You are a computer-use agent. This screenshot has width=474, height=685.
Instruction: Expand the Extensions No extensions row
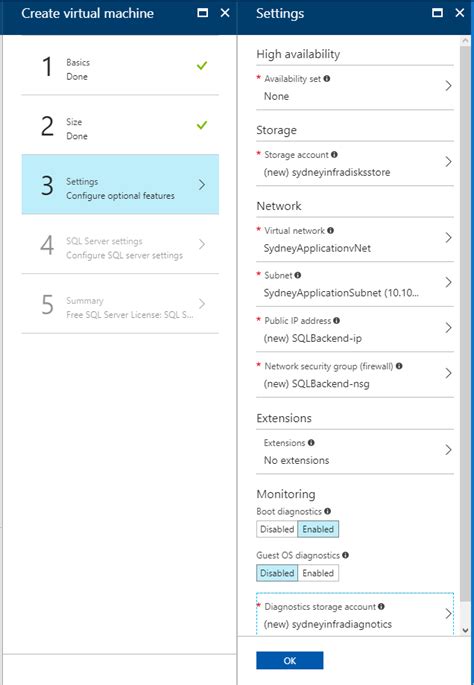coord(355,451)
